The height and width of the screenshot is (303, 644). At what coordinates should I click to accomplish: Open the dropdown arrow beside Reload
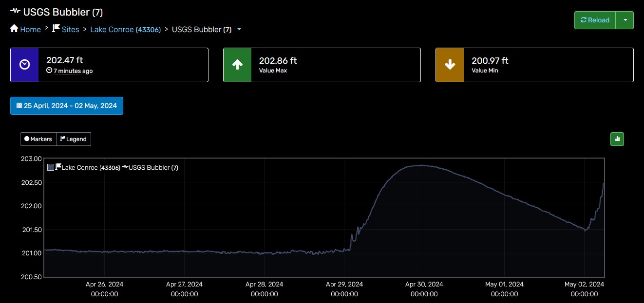(625, 20)
